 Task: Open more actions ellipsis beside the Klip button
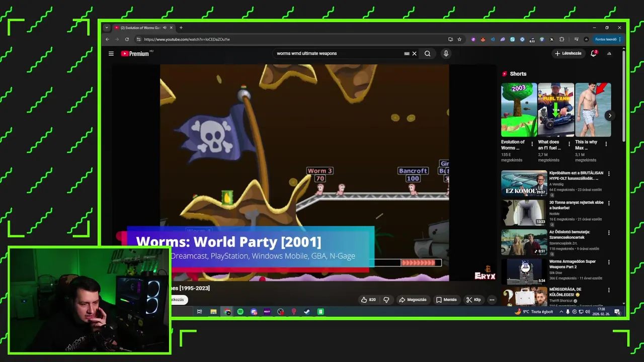(x=492, y=300)
